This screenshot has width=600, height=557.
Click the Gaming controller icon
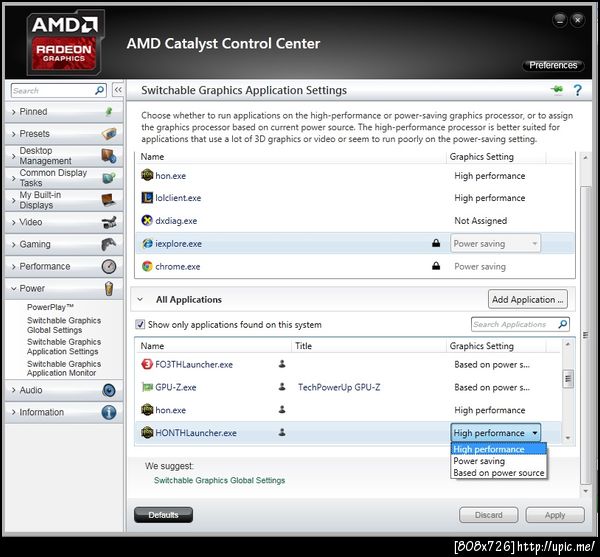[109, 244]
